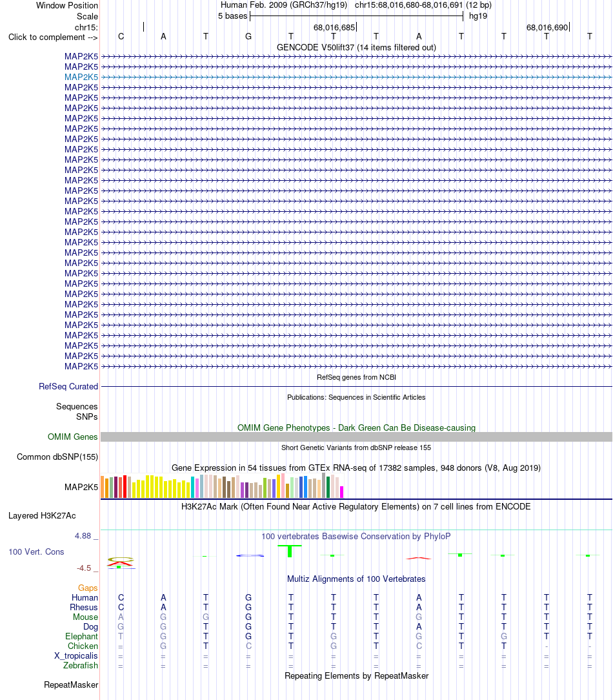Screen dimensions: 613x700
Task: Select the RepeatMasker track label
Action: coord(71,685)
